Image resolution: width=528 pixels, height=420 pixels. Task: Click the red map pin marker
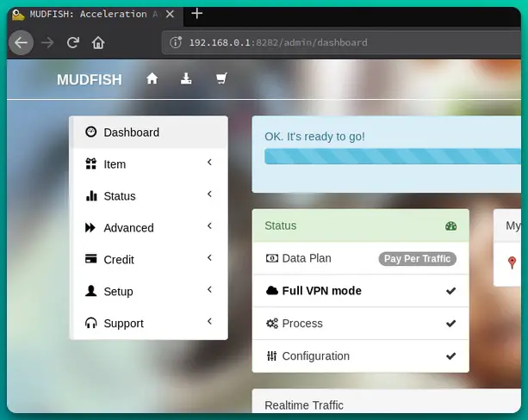pos(512,262)
